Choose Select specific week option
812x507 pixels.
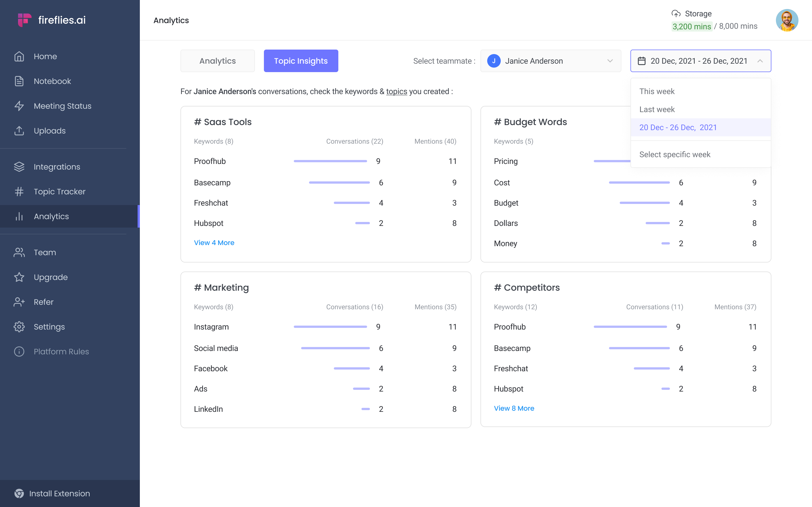tap(675, 155)
